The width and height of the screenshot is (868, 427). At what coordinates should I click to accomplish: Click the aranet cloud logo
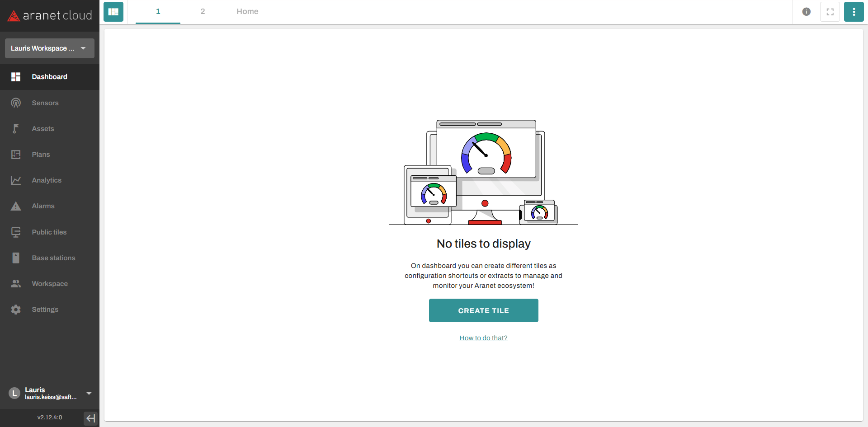50,16
